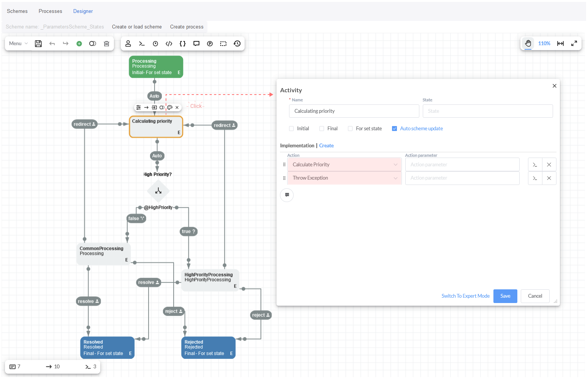Select the HighProrityProcessing activity node
The height and width of the screenshot is (382, 588).
[x=210, y=281]
